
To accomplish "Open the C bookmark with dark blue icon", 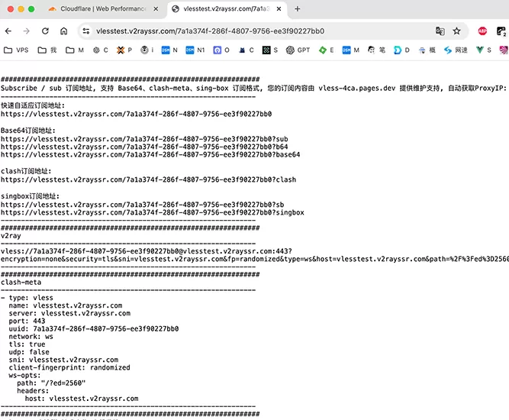I will point(246,50).
